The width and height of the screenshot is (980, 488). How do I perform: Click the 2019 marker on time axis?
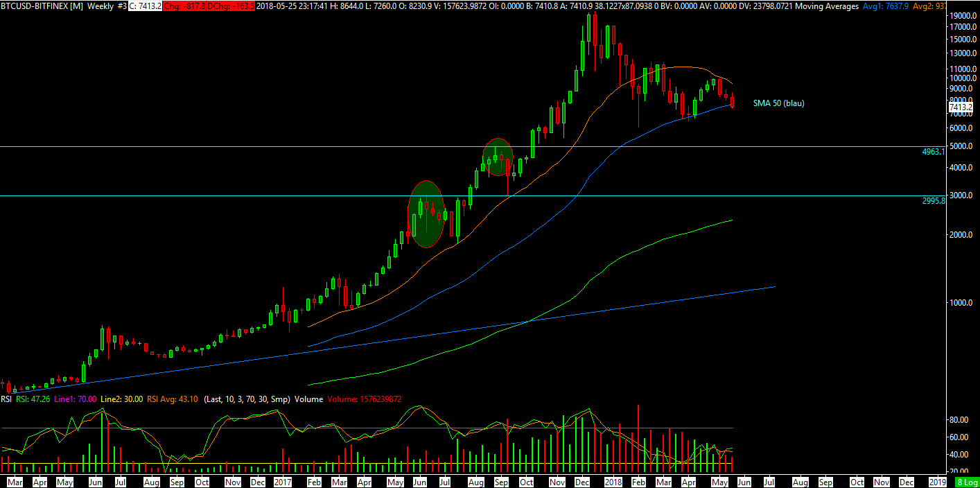pyautogui.click(x=937, y=481)
